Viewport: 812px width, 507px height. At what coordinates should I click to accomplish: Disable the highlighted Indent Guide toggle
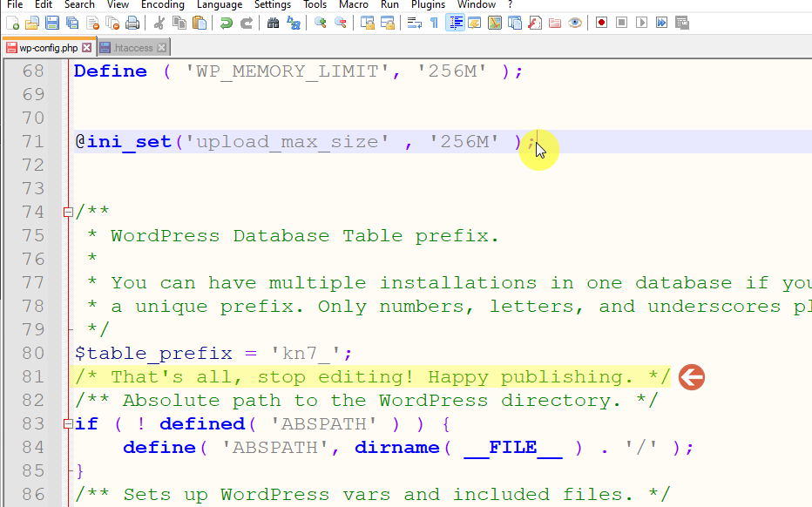(x=455, y=23)
